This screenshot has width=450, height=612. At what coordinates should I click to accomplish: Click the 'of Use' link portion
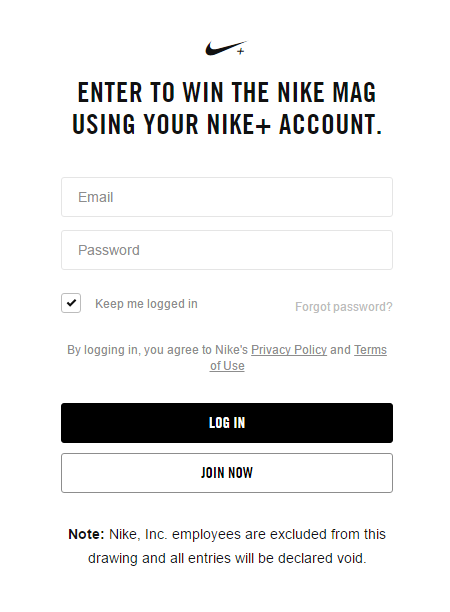point(227,366)
